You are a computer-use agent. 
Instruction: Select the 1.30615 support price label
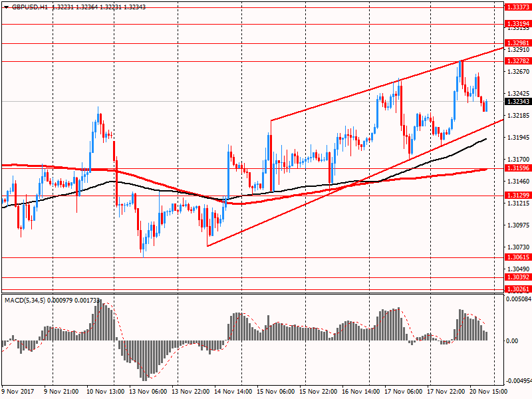(x=518, y=257)
